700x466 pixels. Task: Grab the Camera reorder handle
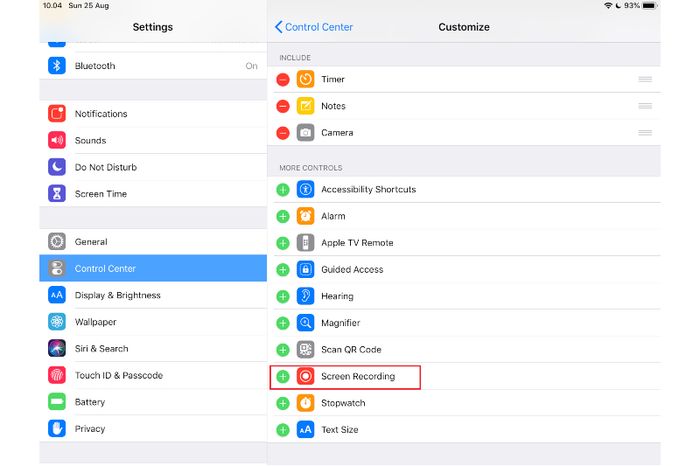[645, 133]
